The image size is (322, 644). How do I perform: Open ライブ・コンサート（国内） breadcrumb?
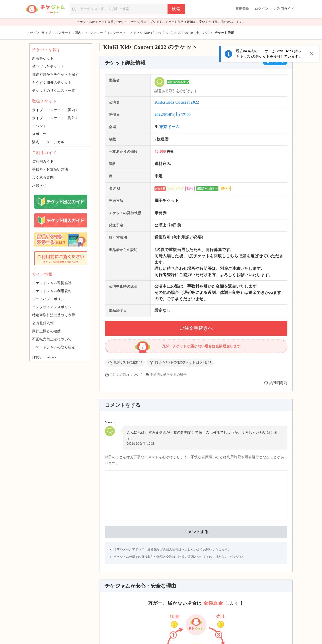(63, 33)
